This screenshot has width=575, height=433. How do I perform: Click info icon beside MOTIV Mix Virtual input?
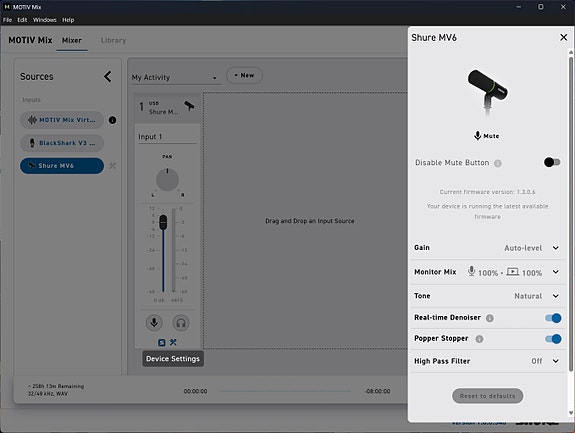click(113, 120)
